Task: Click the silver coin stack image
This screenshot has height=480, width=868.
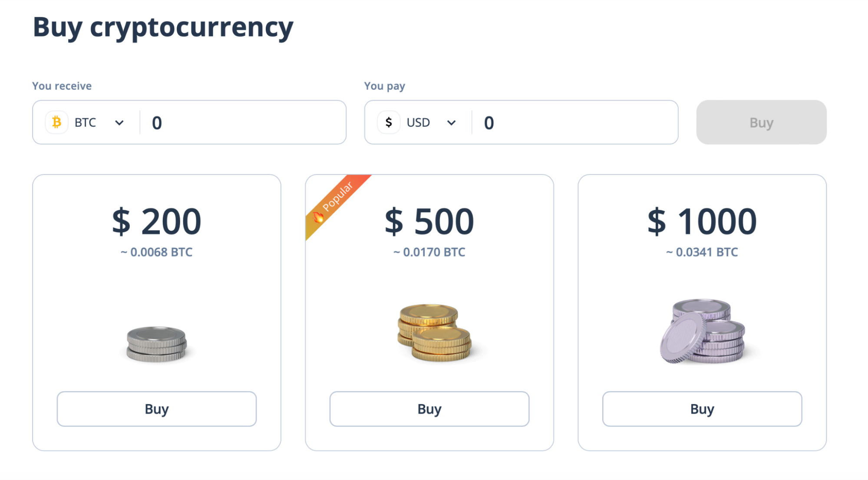Action: 157,344
